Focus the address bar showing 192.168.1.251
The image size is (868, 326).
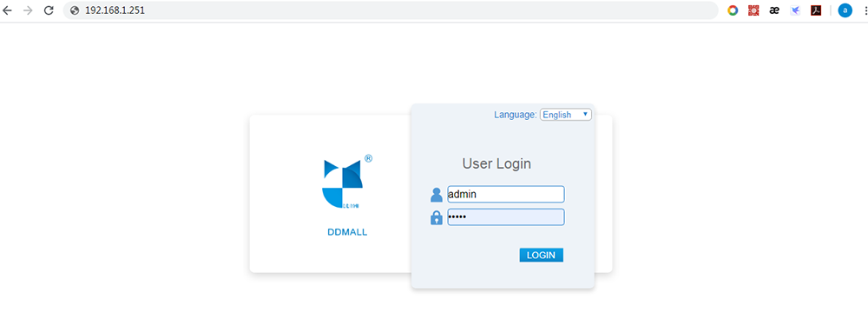coord(391,10)
